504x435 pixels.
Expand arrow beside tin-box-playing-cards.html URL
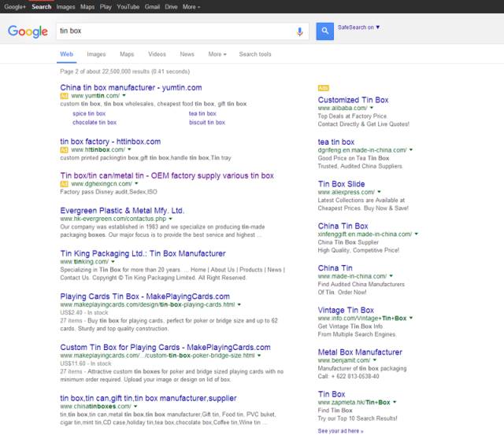pos(239,304)
